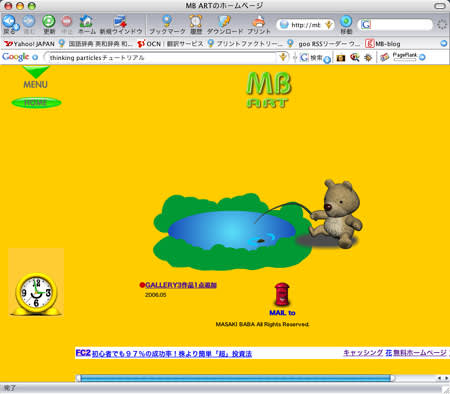
Task: Click the colorful icon left of PageRank
Action: click(x=385, y=57)
